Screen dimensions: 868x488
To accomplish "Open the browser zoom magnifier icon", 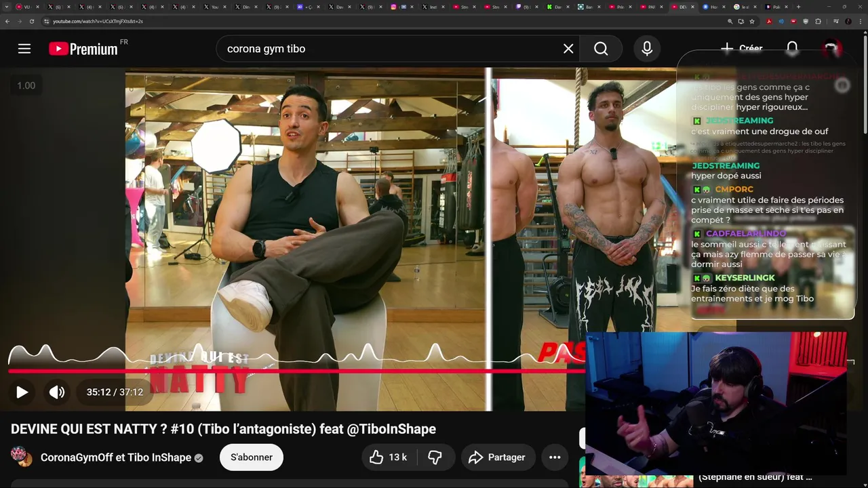I will [730, 21].
